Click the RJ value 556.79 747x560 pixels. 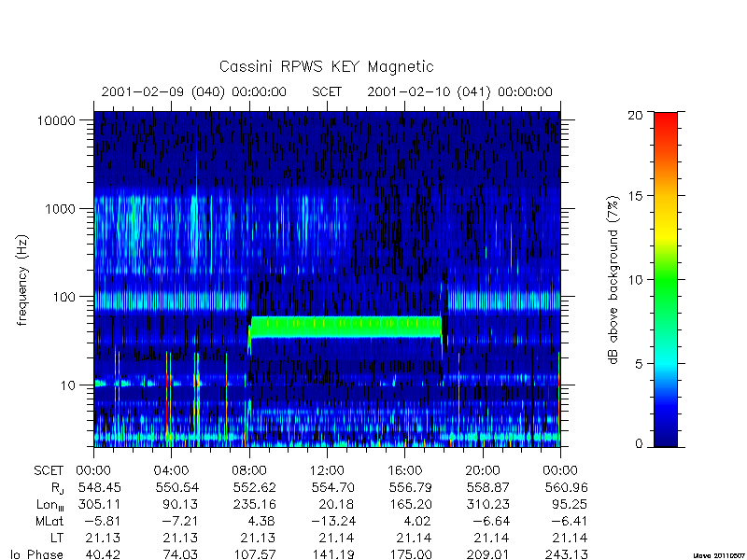[410, 487]
